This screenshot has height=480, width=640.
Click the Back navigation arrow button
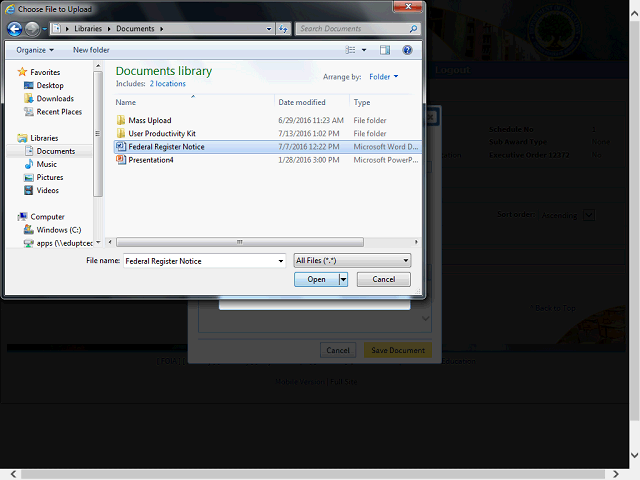(15, 29)
